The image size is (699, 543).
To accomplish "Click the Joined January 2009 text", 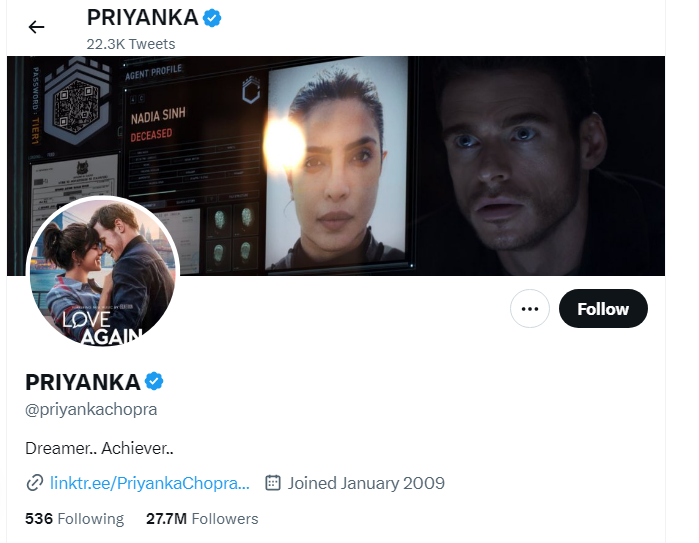I will (x=366, y=483).
